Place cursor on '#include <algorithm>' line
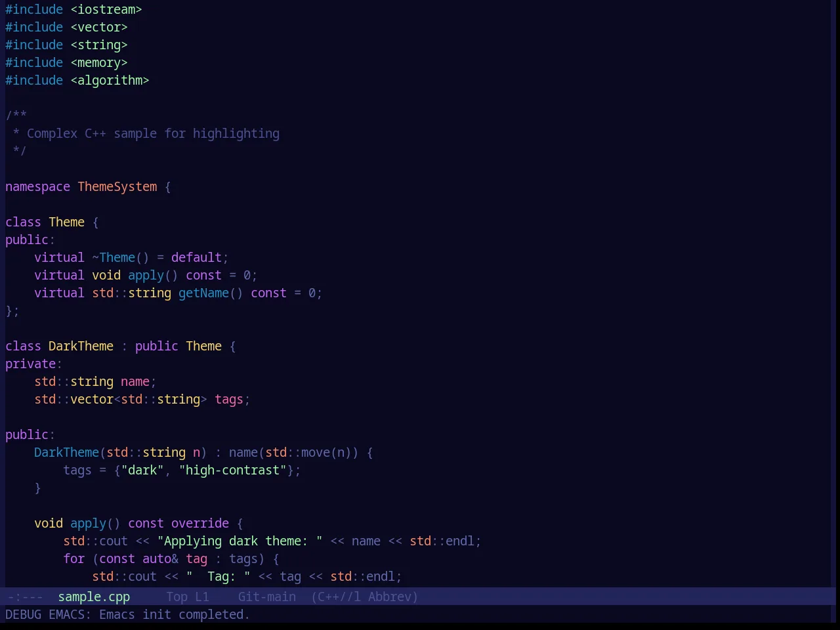 pyautogui.click(x=77, y=81)
